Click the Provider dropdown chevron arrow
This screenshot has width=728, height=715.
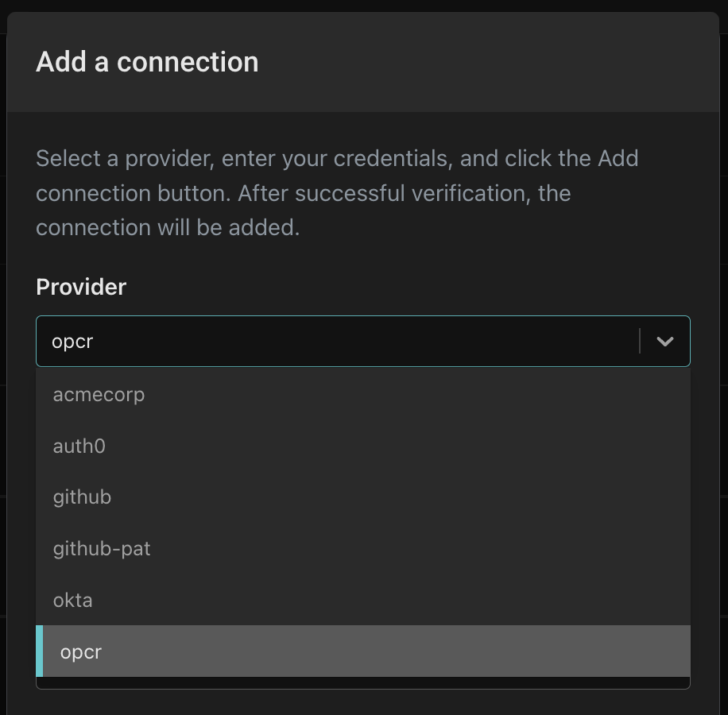665,342
